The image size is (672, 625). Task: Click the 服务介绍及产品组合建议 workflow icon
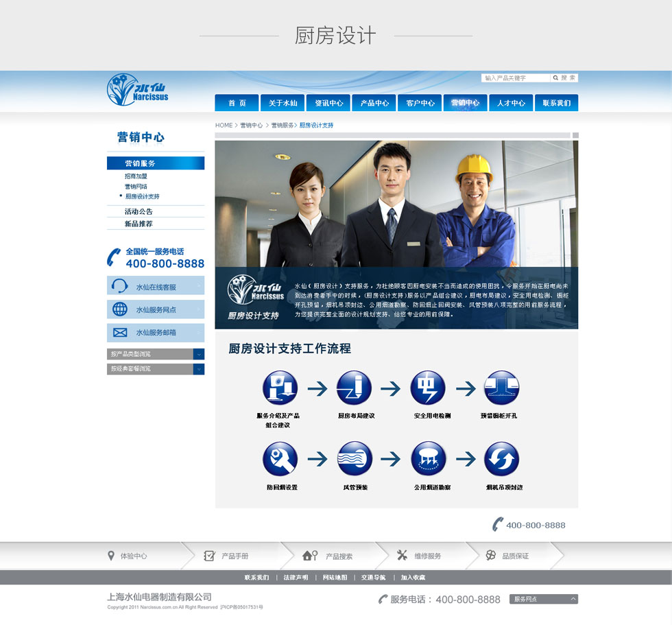280,388
